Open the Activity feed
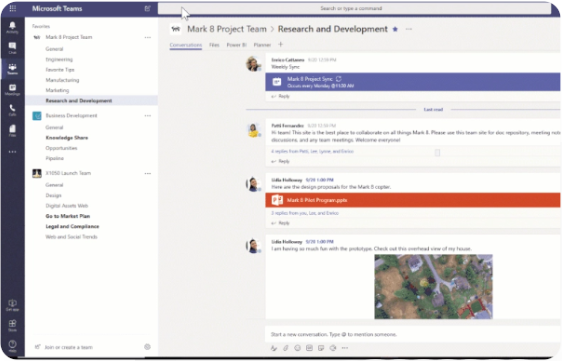 pyautogui.click(x=12, y=27)
